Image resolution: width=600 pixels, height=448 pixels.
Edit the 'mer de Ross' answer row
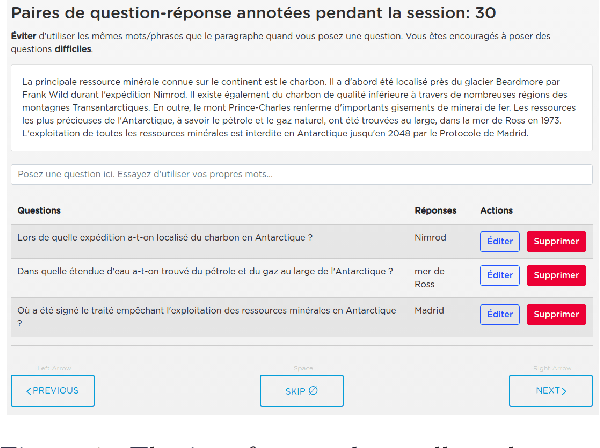500,275
